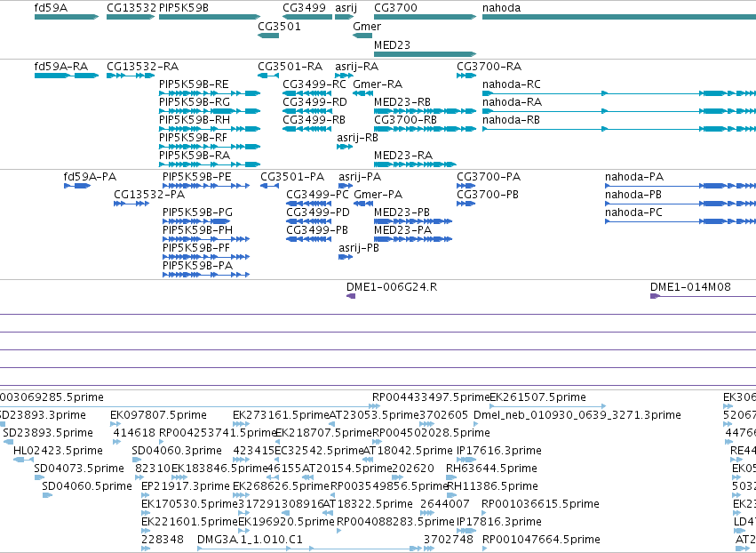Click transcript PIP5K59B-RE
Screen dimensions: 756x553
click(x=210, y=93)
